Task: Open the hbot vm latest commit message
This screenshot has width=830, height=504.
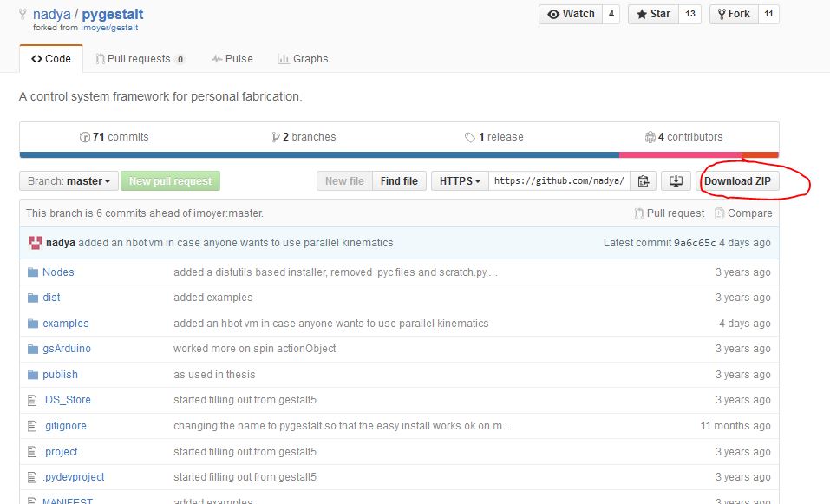Action: pyautogui.click(x=236, y=243)
